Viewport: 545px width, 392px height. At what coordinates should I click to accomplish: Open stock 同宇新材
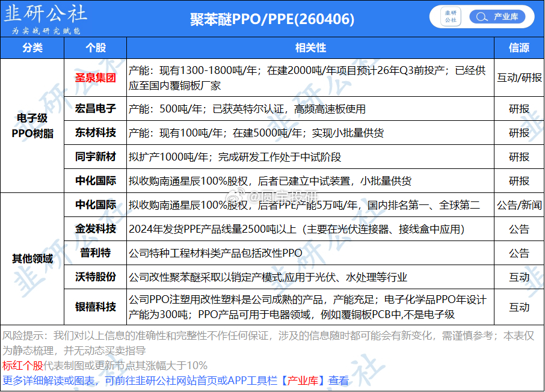pos(96,156)
